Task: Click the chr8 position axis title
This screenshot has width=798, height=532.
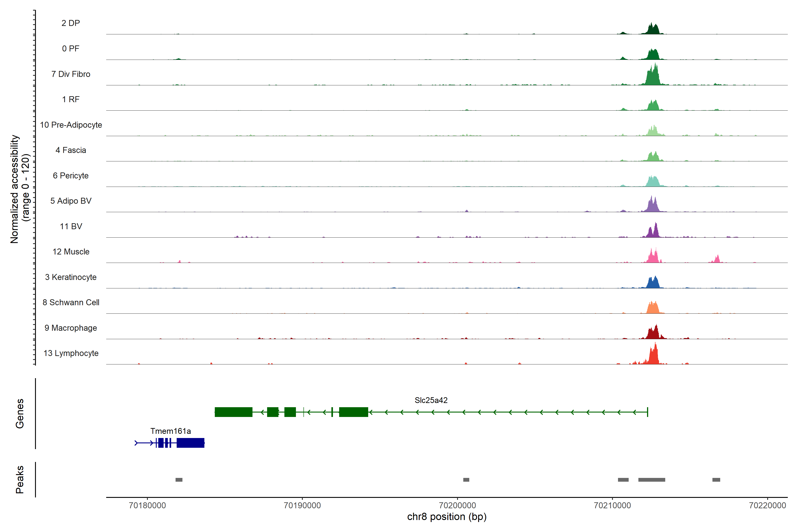Action: (446, 517)
